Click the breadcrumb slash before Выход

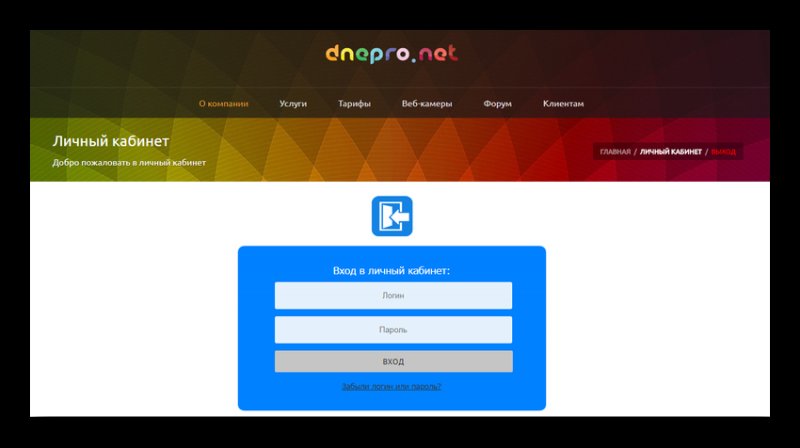pos(706,152)
